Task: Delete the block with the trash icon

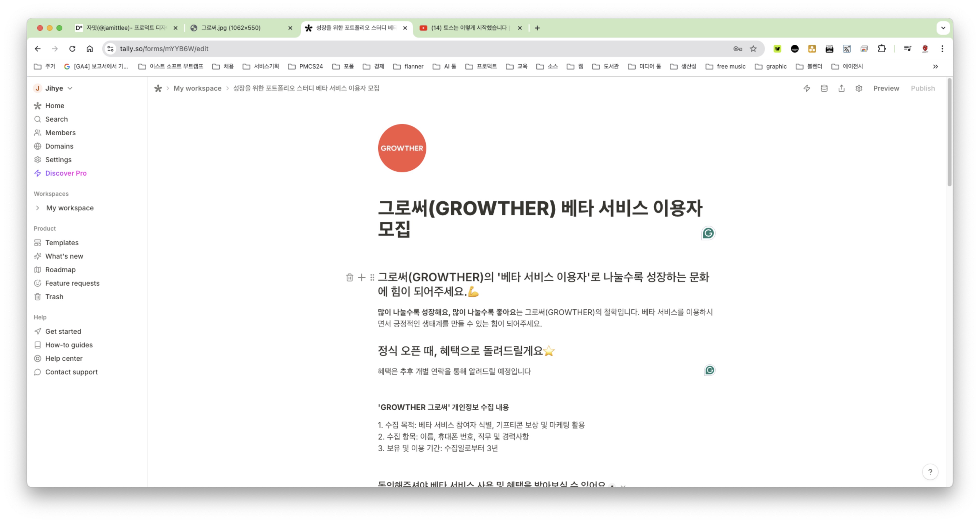Action: coord(350,277)
